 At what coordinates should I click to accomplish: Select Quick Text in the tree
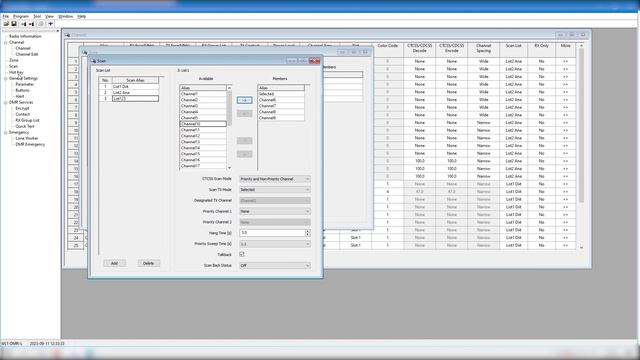25,127
